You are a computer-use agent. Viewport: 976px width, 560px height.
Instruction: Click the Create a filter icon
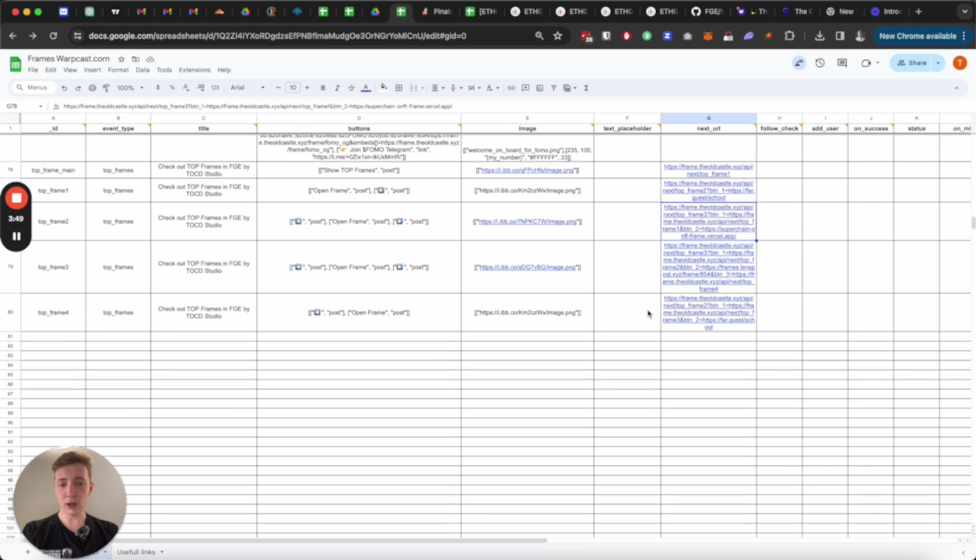click(553, 88)
